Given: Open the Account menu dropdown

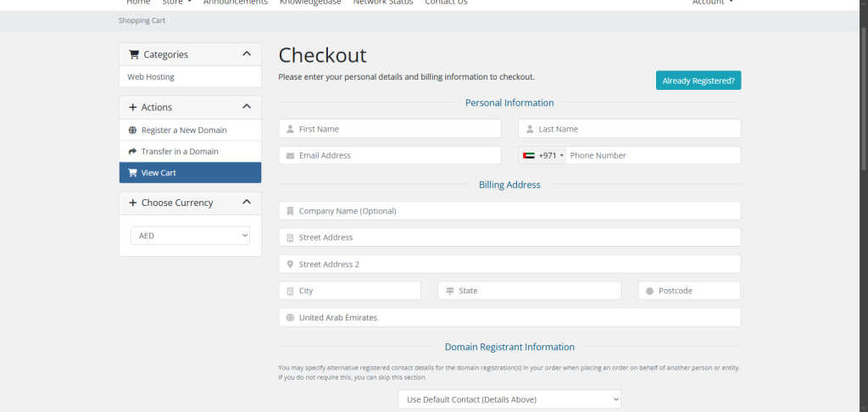Looking at the screenshot, I should coord(712,3).
